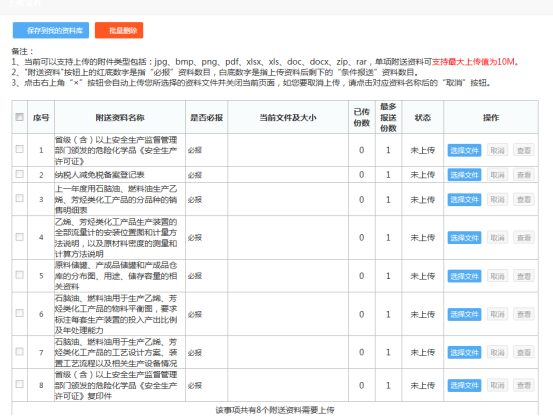This screenshot has width=553, height=417.
Task: Click the 附送资料名称 column header
Action: pyautogui.click(x=120, y=117)
